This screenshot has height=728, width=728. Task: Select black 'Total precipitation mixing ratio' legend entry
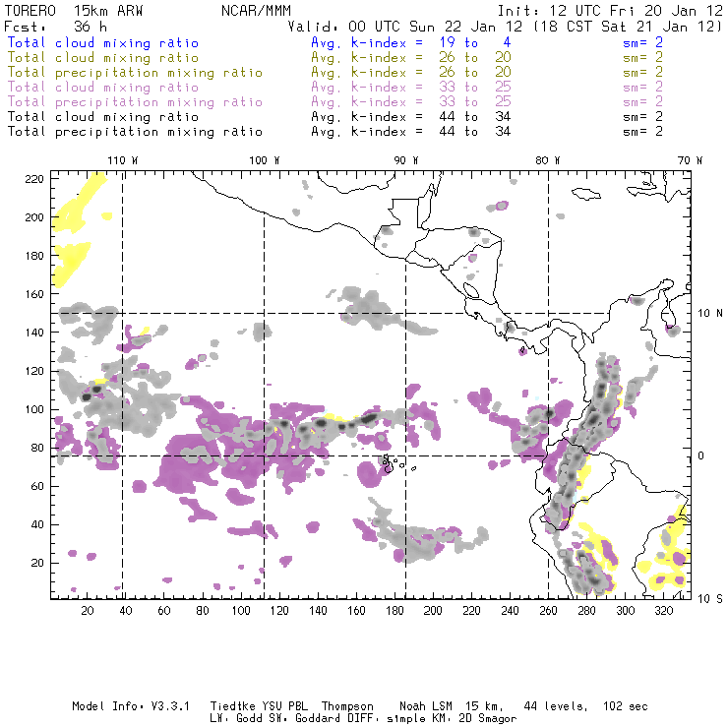pos(135,132)
